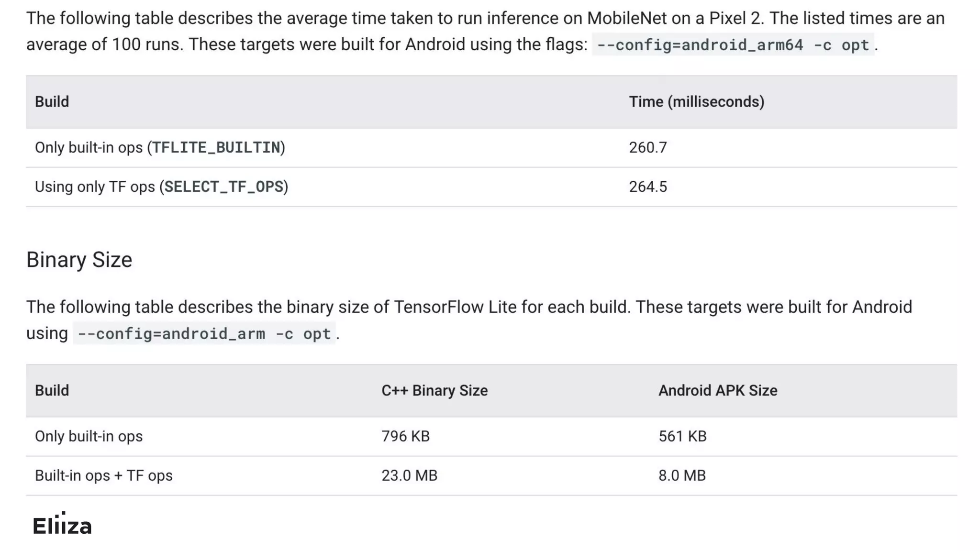Click the --config=android_arm -c opt code snippet

coord(204,333)
